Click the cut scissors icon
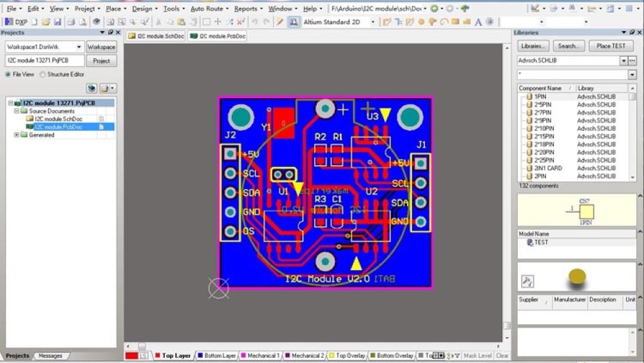The height and width of the screenshot is (363, 644). coord(158,22)
